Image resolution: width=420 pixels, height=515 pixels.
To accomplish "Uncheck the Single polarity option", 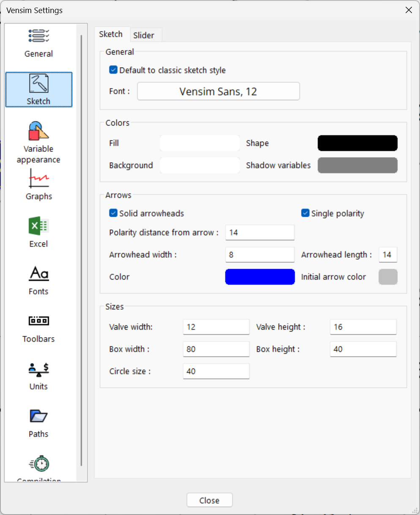I will click(305, 213).
